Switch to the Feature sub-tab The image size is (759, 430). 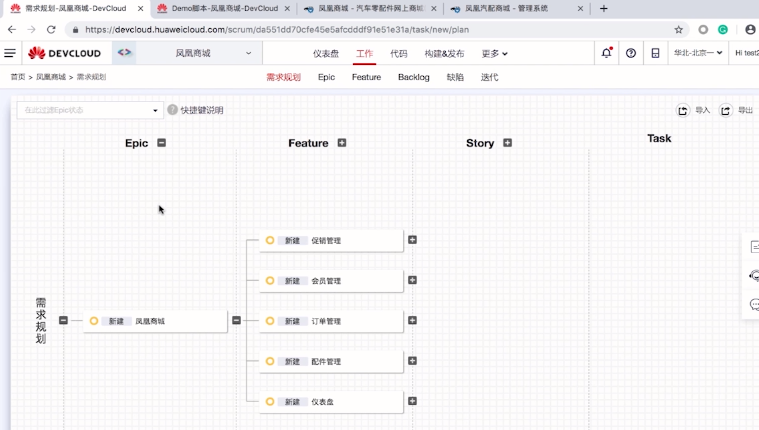click(x=366, y=77)
